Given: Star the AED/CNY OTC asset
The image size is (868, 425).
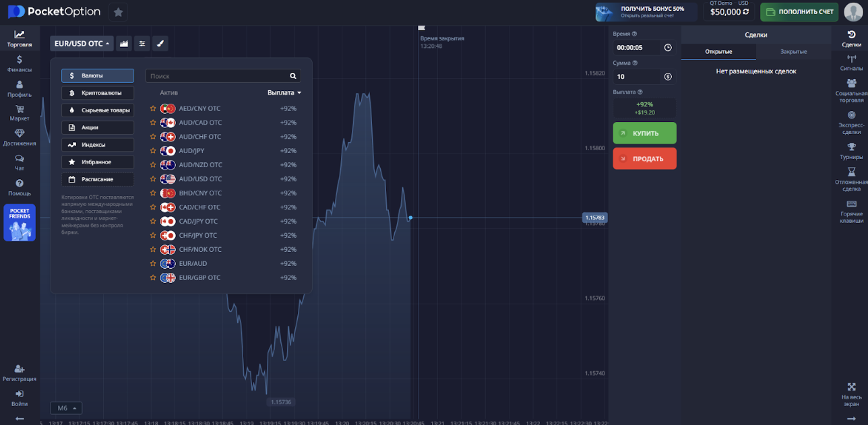Looking at the screenshot, I should click(153, 108).
